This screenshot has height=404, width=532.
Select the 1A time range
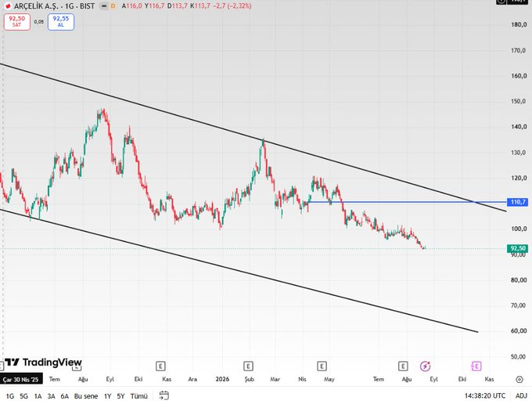(x=38, y=396)
